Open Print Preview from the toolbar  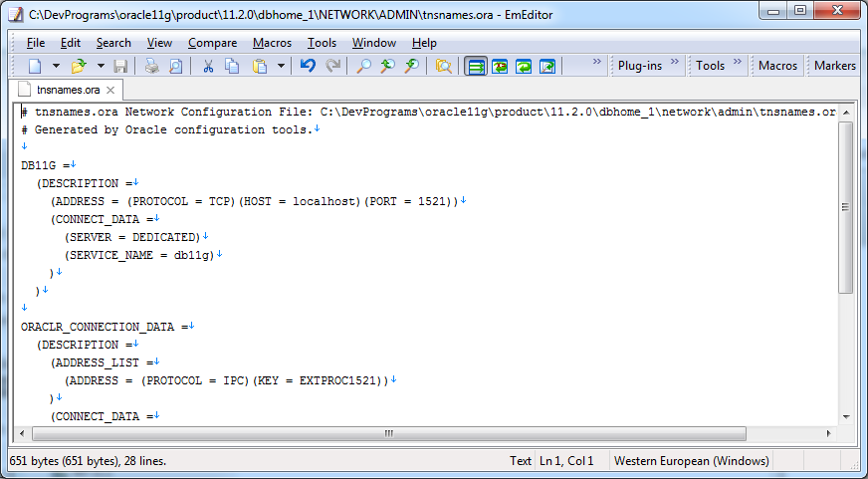[175, 66]
